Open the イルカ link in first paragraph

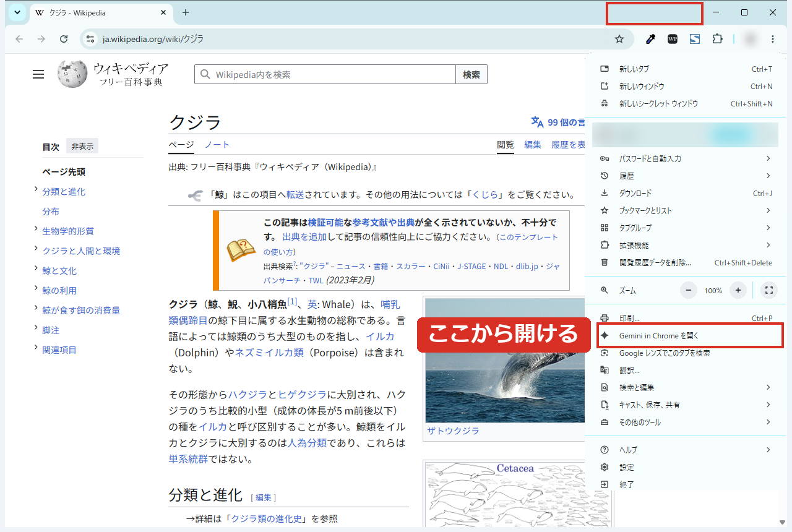pyautogui.click(x=380, y=337)
